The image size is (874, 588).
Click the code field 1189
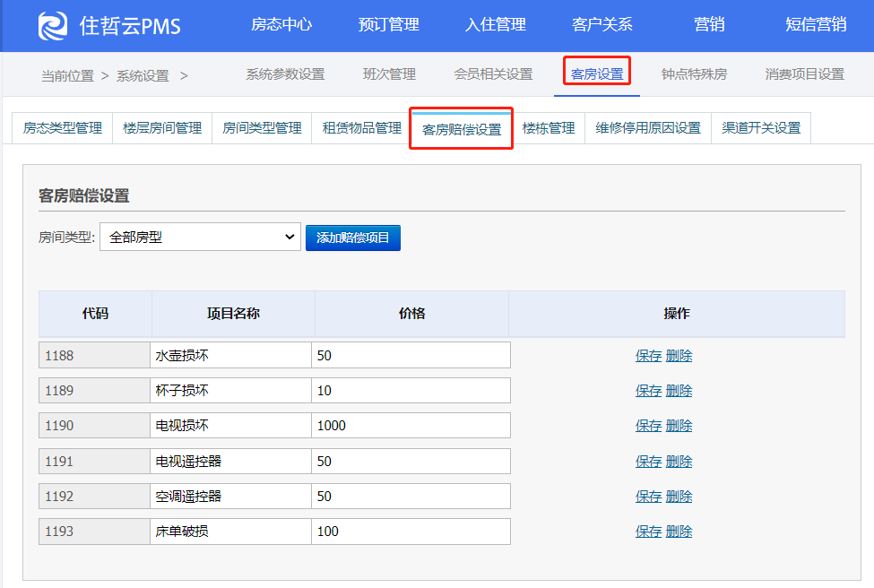click(94, 391)
